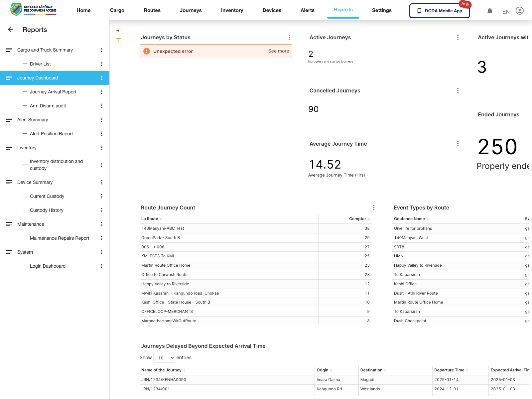Open the user account icon menu
This screenshot has height=399, width=532.
(519, 11)
